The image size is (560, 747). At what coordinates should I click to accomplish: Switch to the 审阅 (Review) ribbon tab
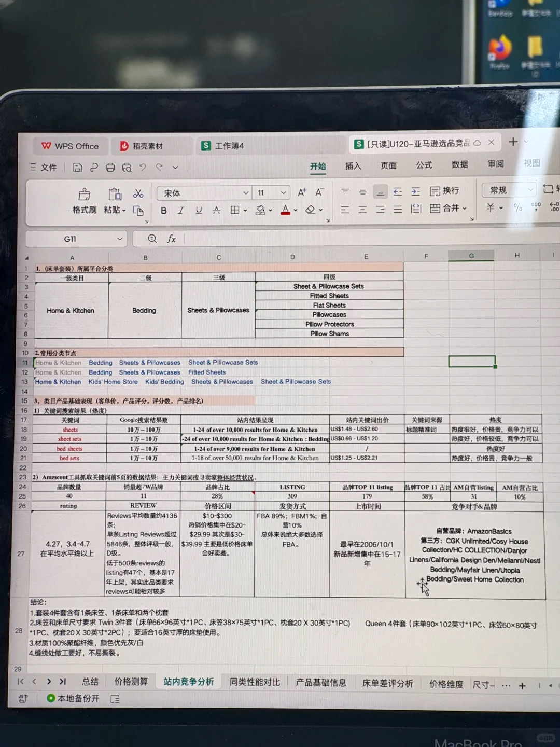[496, 164]
